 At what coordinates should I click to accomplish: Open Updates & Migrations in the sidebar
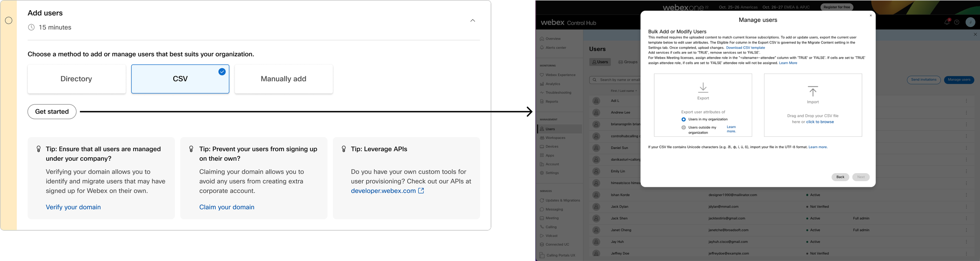click(x=559, y=200)
